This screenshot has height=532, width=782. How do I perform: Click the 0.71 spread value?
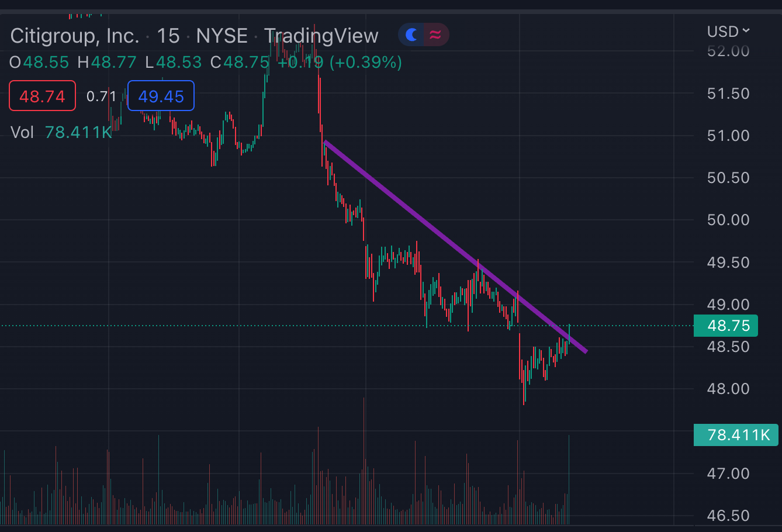(101, 96)
